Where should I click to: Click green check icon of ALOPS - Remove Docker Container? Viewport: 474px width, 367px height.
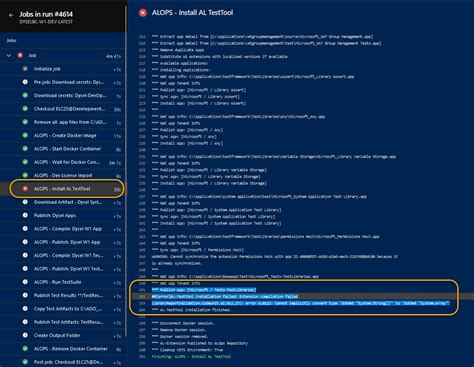pos(25,349)
